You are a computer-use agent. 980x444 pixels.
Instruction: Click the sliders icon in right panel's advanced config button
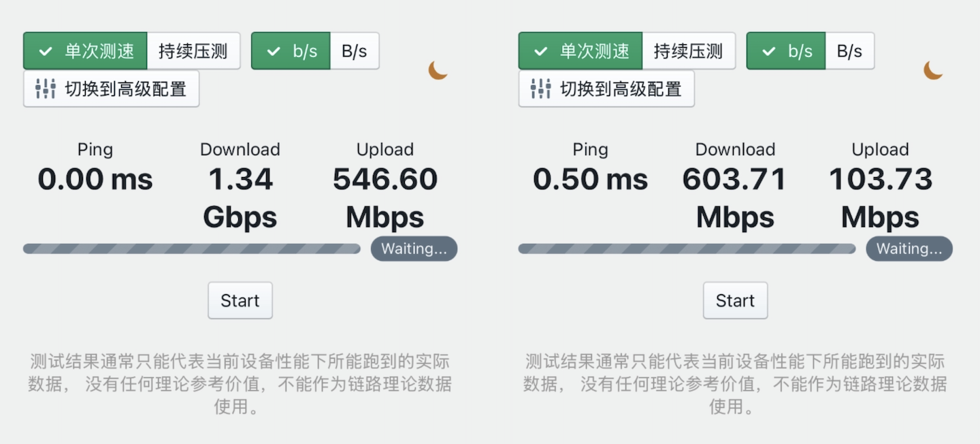540,89
